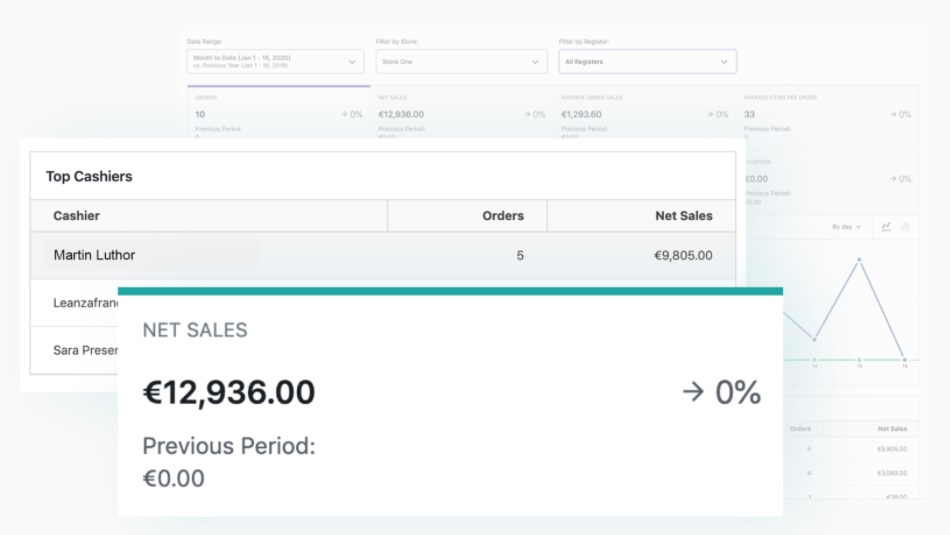Select the Martin Luthor cashier row

[383, 256]
